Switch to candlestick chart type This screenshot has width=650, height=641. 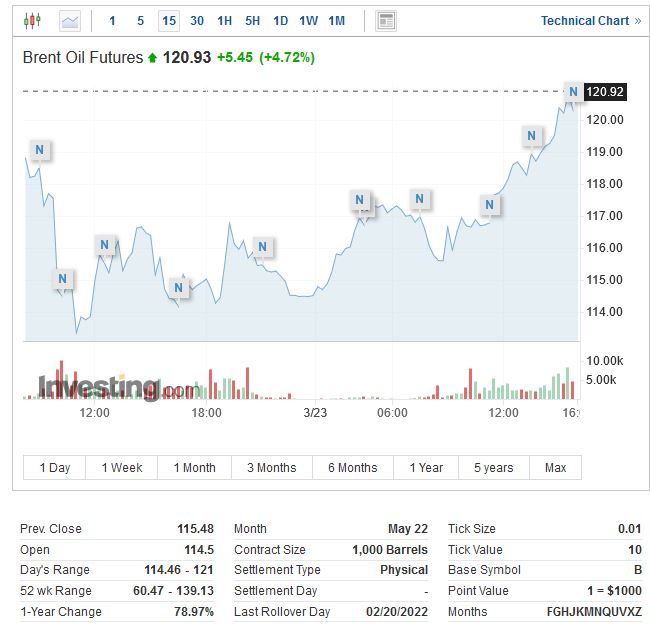click(x=33, y=21)
